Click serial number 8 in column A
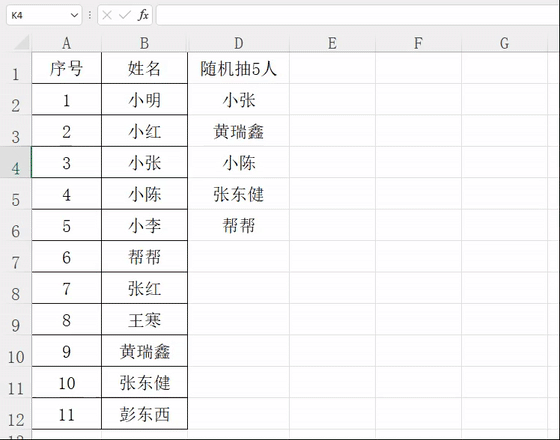 [66, 319]
